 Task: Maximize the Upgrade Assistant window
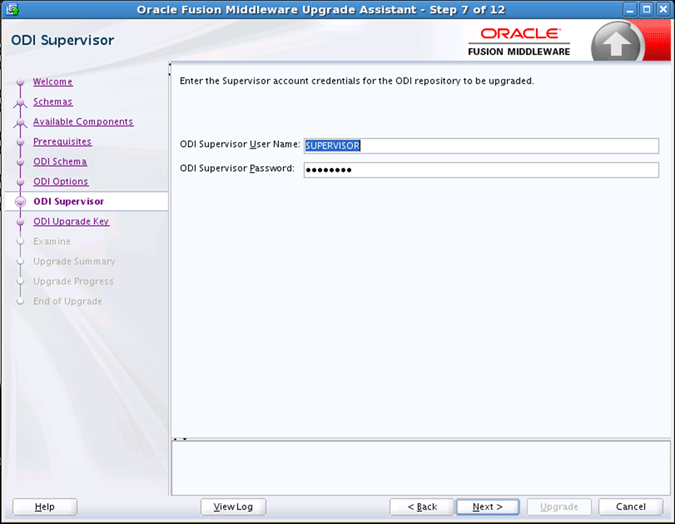click(x=647, y=9)
